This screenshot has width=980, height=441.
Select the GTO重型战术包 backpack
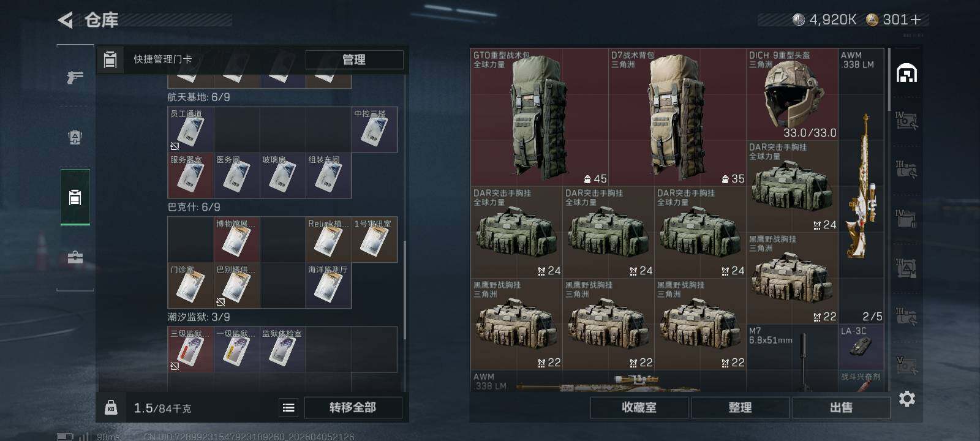click(x=539, y=118)
